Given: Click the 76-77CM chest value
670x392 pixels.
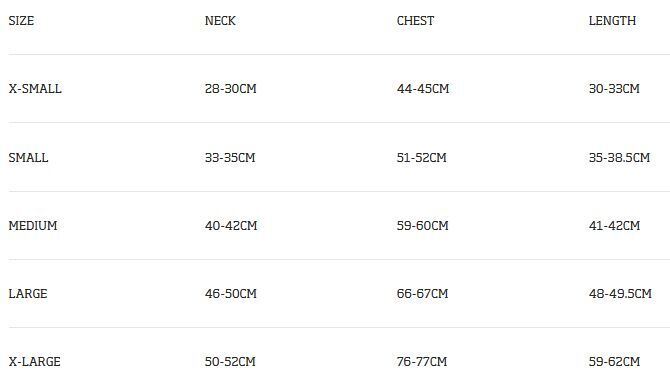Looking at the screenshot, I should click(x=422, y=362).
